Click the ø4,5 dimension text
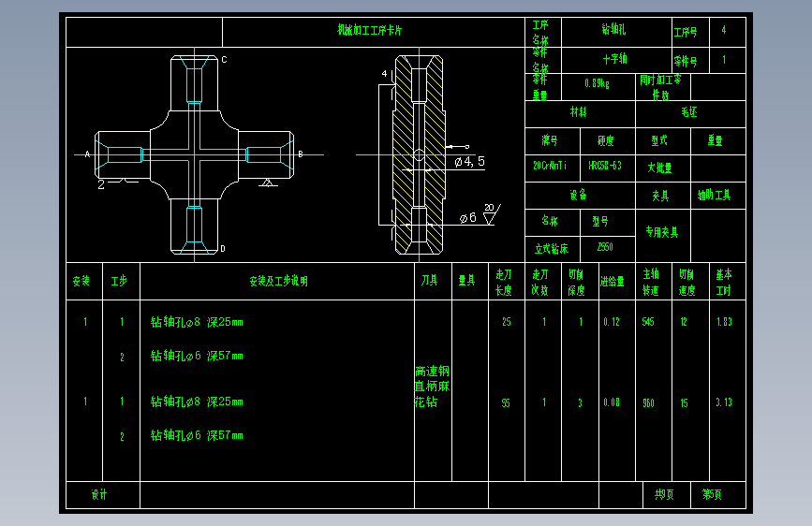Viewport: 812px width, 526px height. 470,162
